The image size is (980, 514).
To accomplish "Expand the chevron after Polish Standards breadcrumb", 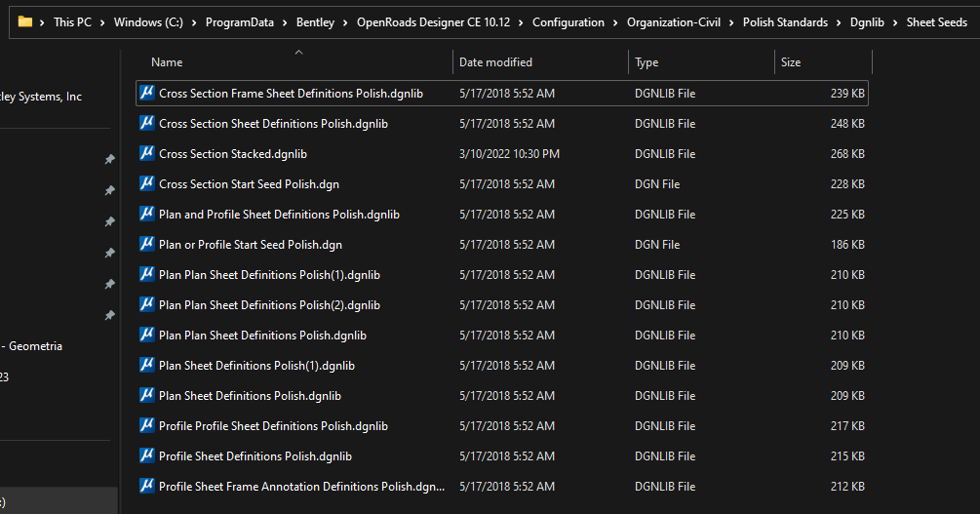I will [839, 22].
